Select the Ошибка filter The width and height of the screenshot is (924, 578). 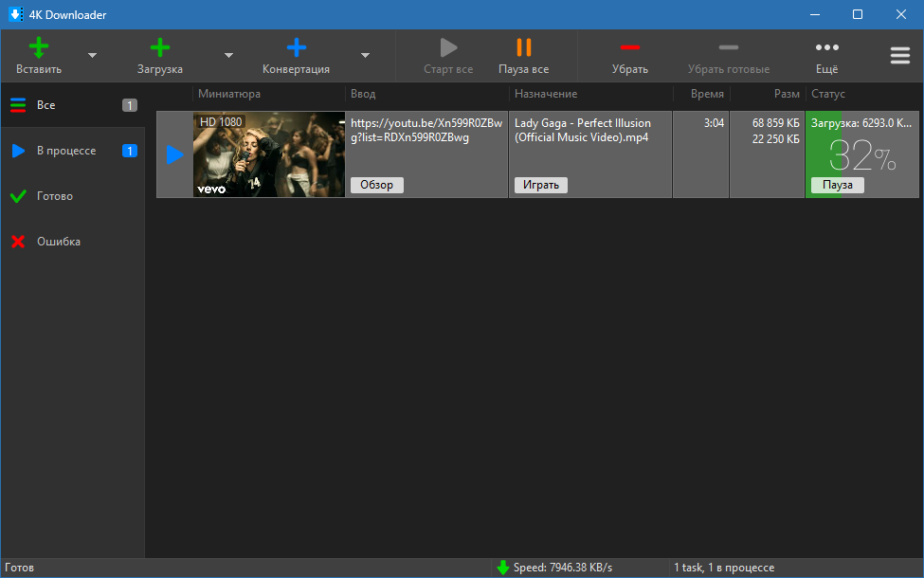pos(72,242)
